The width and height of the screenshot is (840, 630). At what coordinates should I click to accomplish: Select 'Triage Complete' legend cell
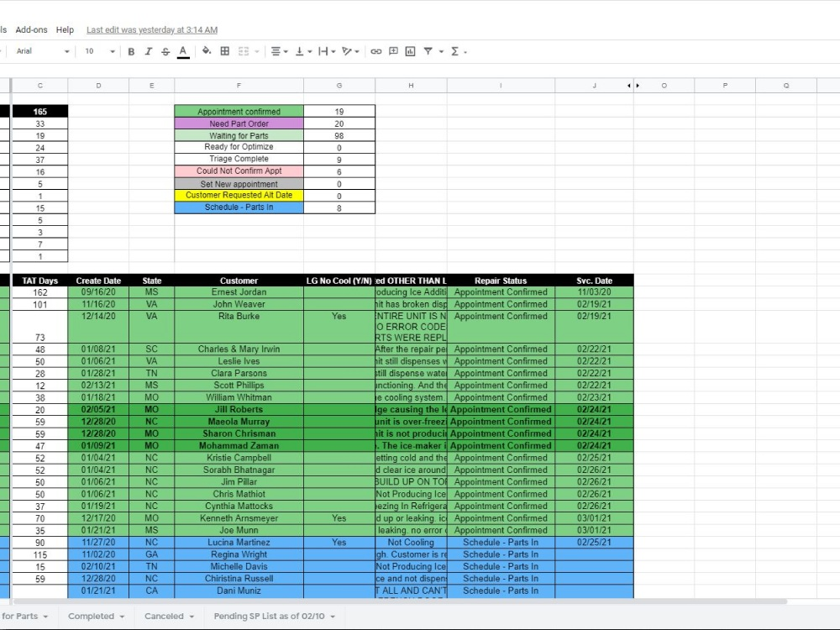tap(239, 160)
